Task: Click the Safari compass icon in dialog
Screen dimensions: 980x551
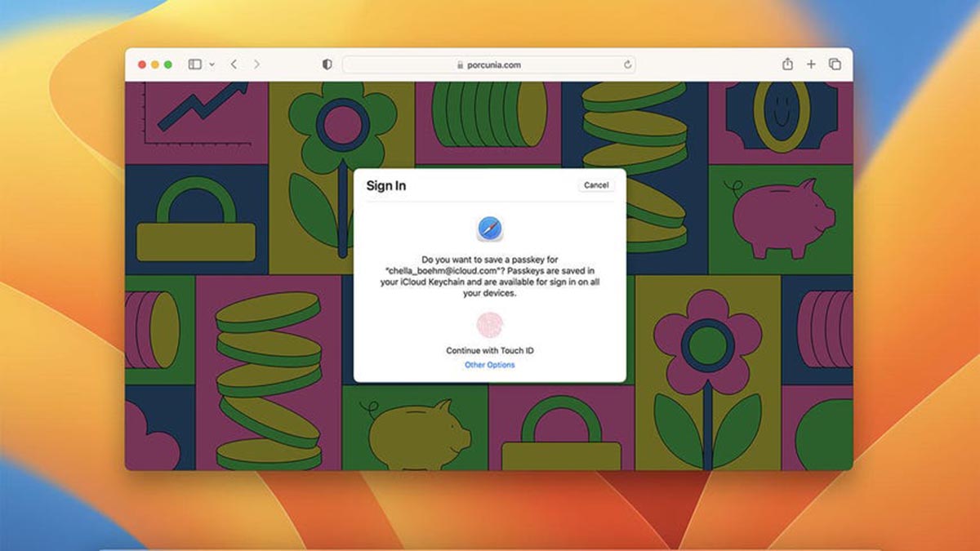Action: coord(490,229)
